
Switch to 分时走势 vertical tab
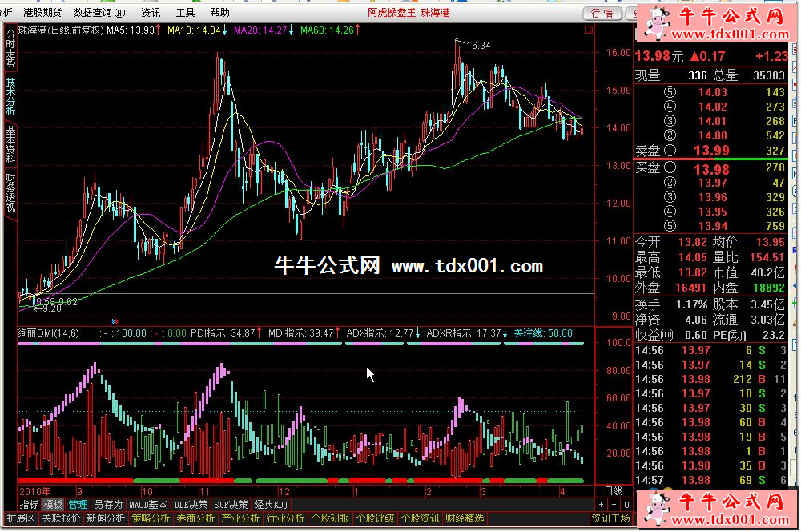10,48
